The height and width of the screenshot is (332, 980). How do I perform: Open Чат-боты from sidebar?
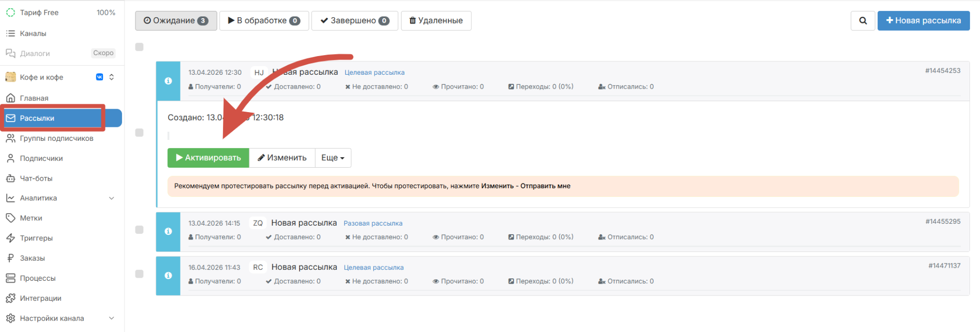[x=36, y=178]
